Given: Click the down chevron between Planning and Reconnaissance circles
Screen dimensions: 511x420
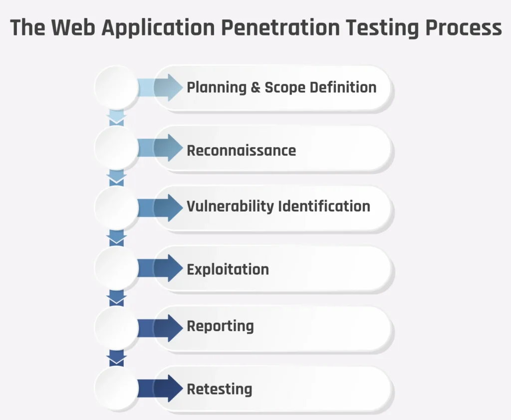Looking at the screenshot, I should pyautogui.click(x=116, y=119).
